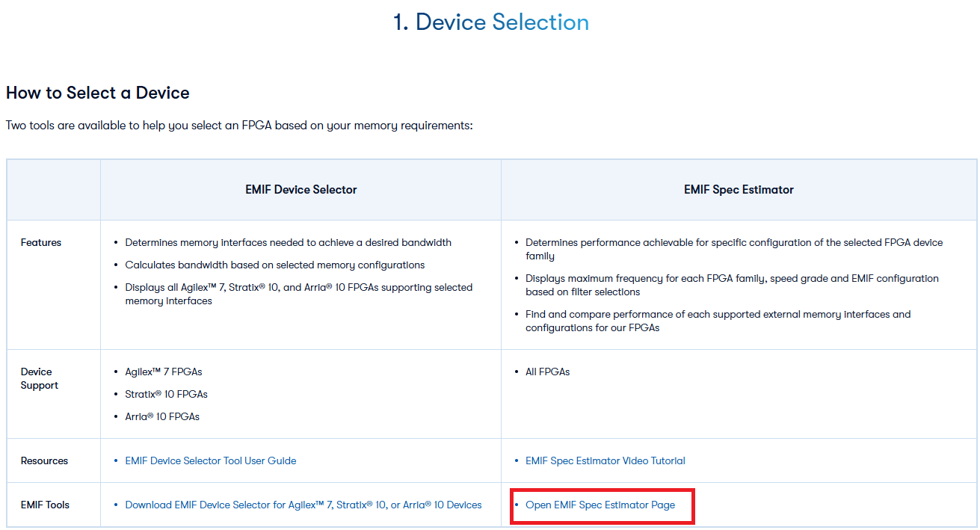Click the "Calculates bandwidth" bullet text
Screen dimensions: 980x530
point(274,265)
